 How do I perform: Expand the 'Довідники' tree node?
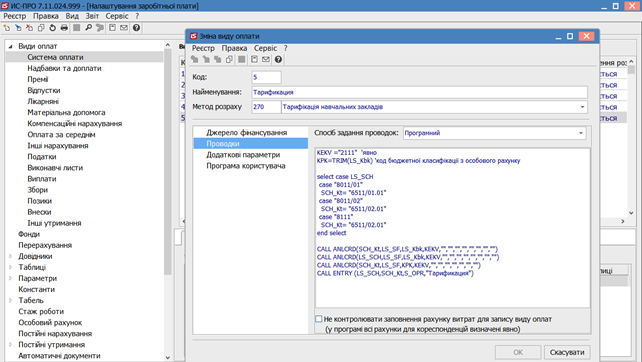tap(11, 256)
